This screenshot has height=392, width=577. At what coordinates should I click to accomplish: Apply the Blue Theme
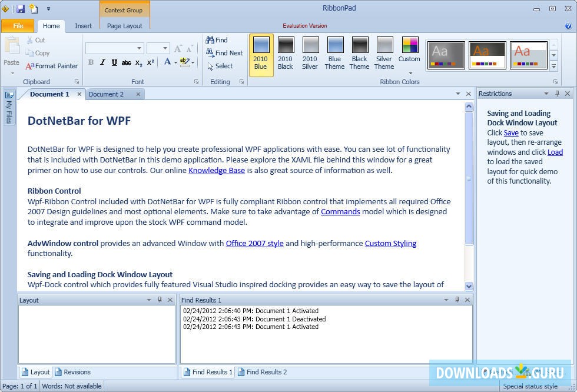pos(334,55)
